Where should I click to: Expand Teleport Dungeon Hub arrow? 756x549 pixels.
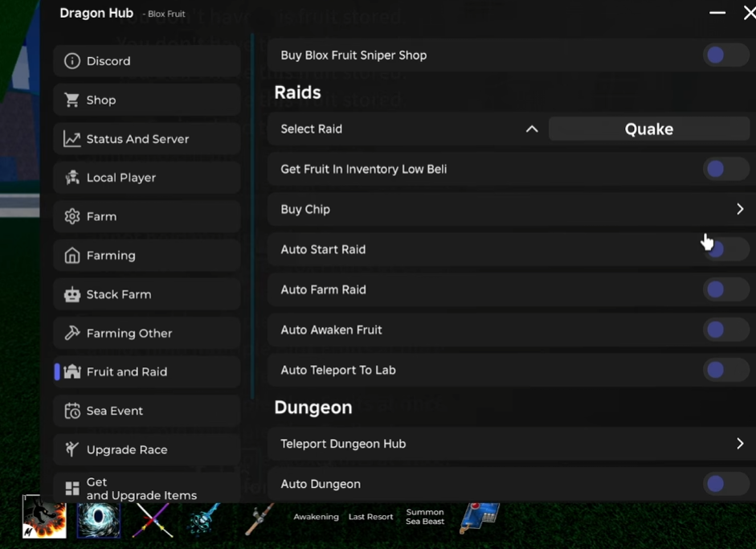click(x=740, y=444)
